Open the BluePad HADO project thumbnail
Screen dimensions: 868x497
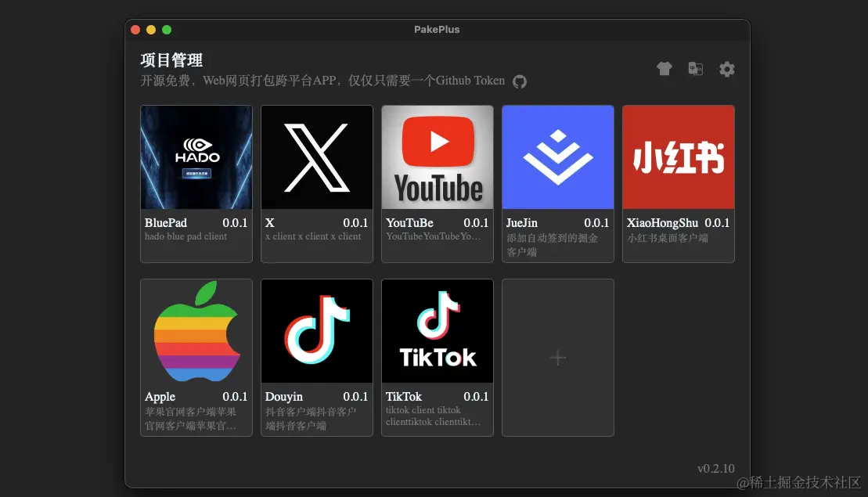[x=196, y=157]
